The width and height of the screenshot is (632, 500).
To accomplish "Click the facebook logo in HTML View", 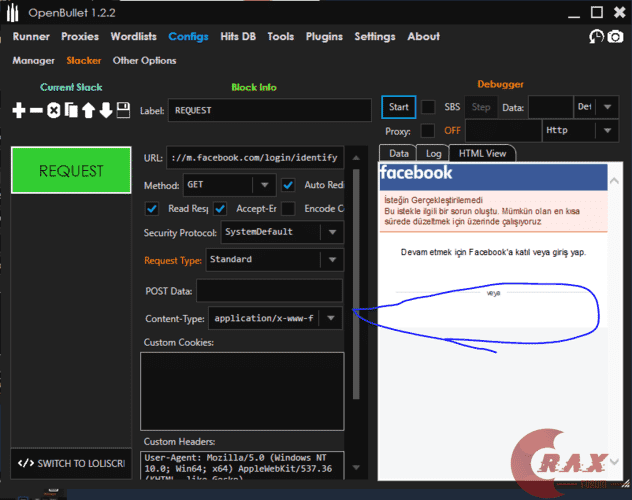I will 416,173.
